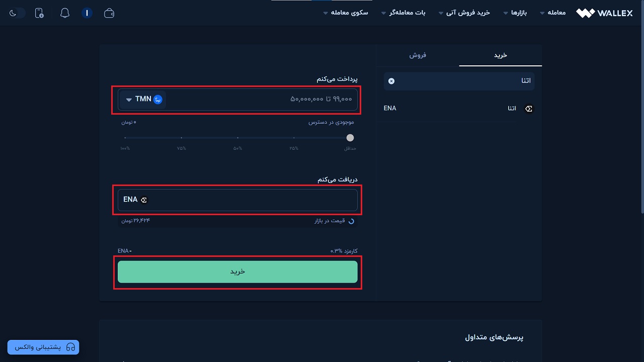Click the کارمزد ۰.۳% fee text
Image resolution: width=644 pixels, height=362 pixels.
coord(344,251)
